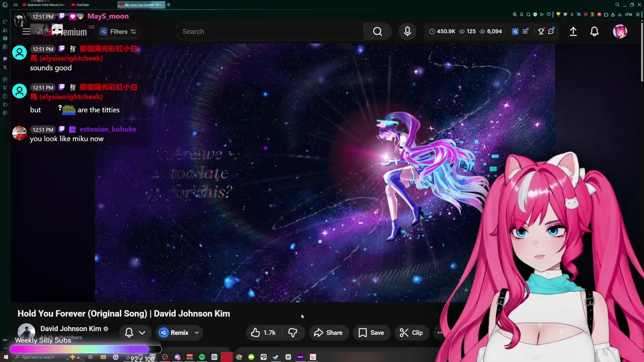Expand the Remix dropdown arrow
The image size is (644, 362).
coord(197,332)
